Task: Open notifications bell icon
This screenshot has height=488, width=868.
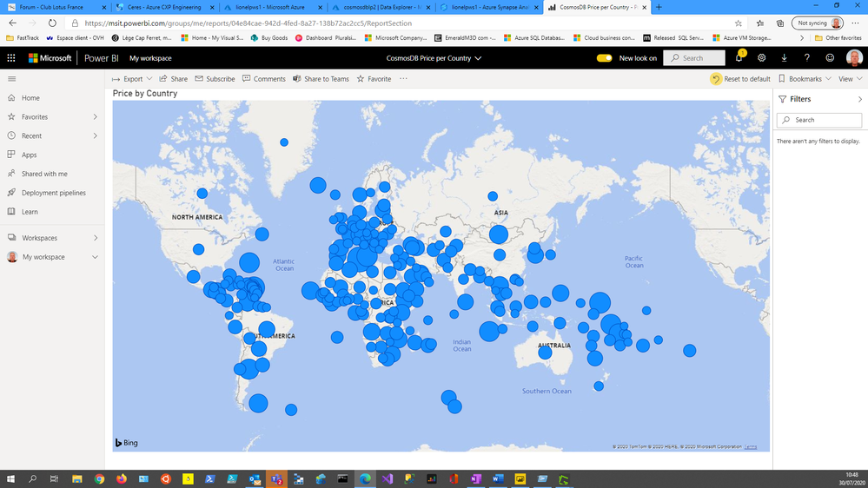Action: tap(739, 57)
